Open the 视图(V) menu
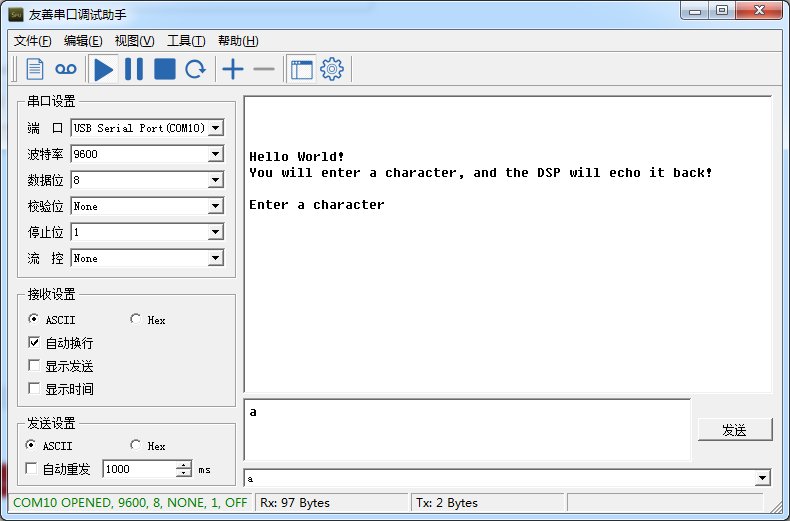 135,41
